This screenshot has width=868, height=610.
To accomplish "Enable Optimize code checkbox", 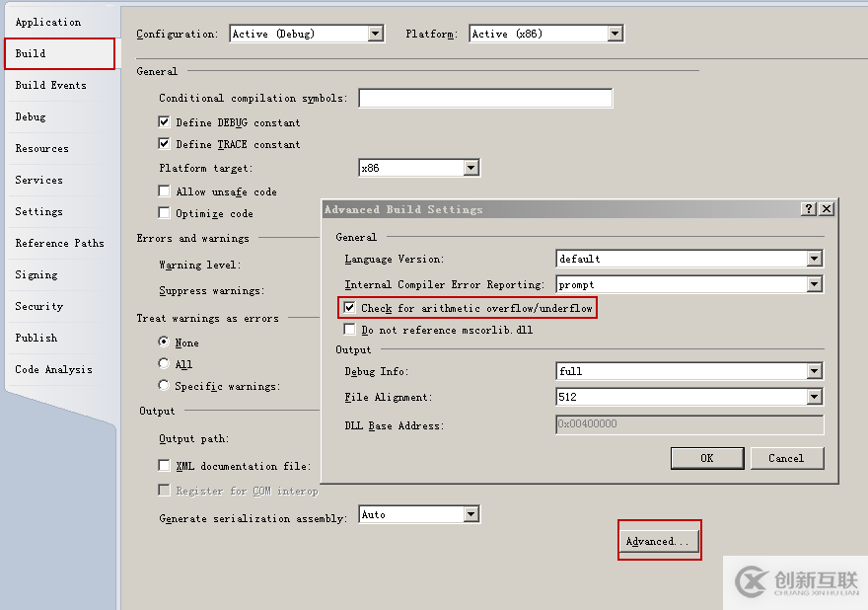I will tap(164, 213).
